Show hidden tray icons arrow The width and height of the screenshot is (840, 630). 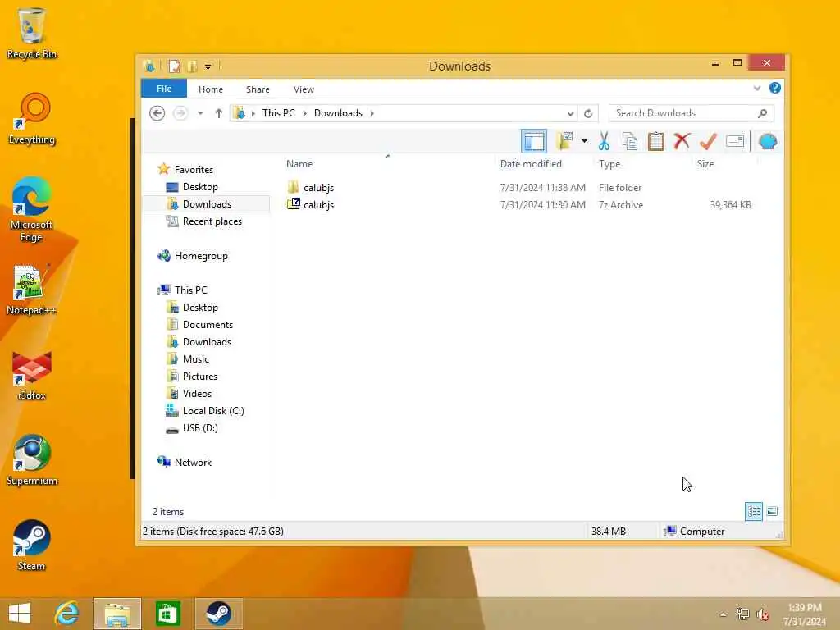point(724,614)
